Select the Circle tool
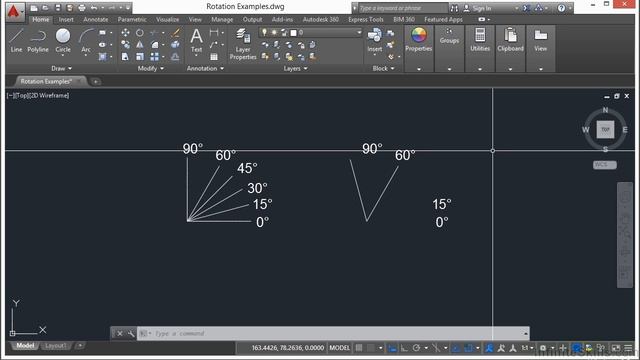 coord(63,40)
